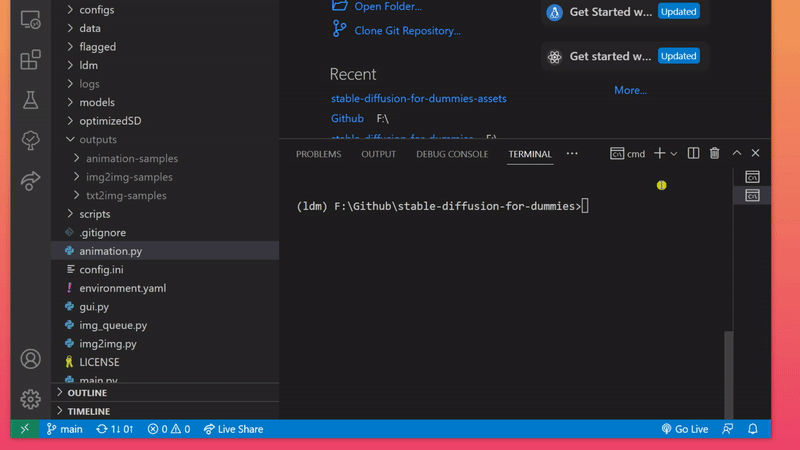Open the LICENSE file
The width and height of the screenshot is (800, 450).
[165, 362]
